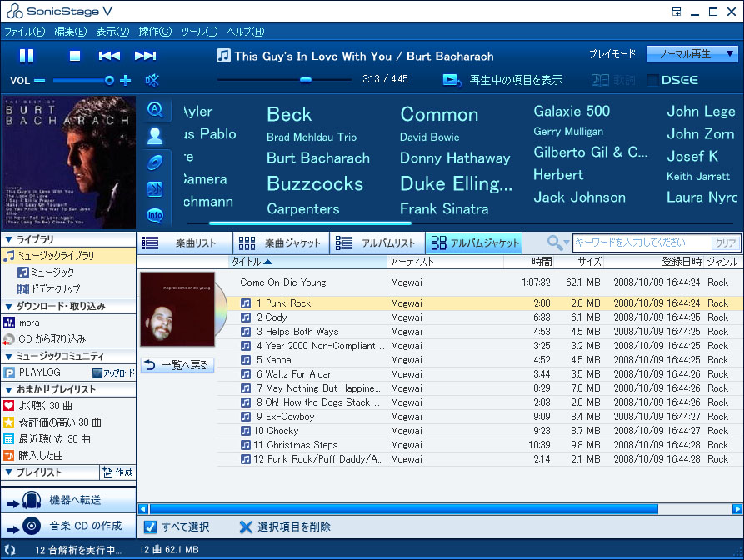Open CD から取り込み import option
744x560 pixels.
pyautogui.click(x=52, y=338)
